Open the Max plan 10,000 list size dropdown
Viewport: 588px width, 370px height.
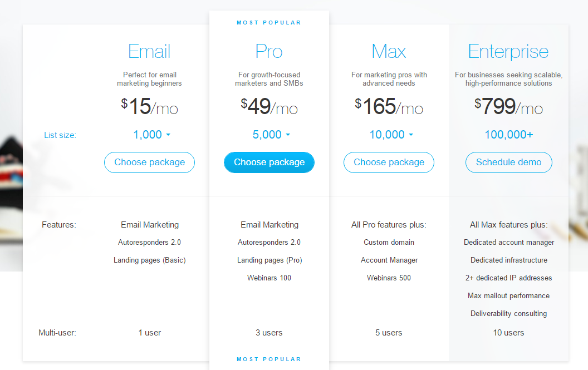(391, 135)
